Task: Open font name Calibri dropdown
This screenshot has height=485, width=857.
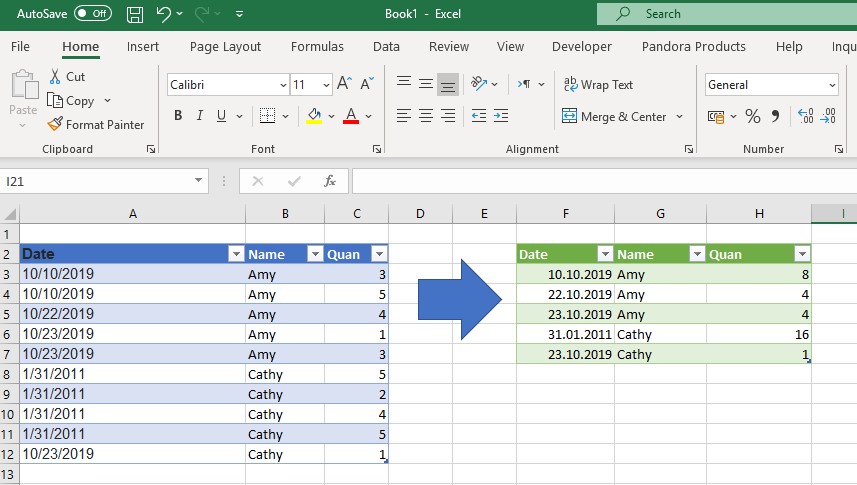Action: click(x=283, y=85)
